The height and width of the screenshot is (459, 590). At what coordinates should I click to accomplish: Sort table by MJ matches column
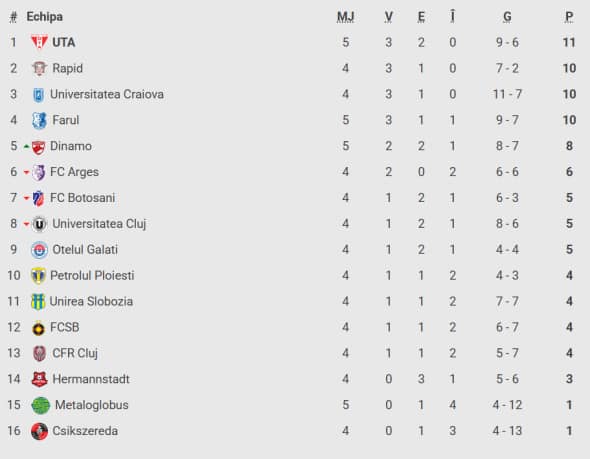click(345, 17)
